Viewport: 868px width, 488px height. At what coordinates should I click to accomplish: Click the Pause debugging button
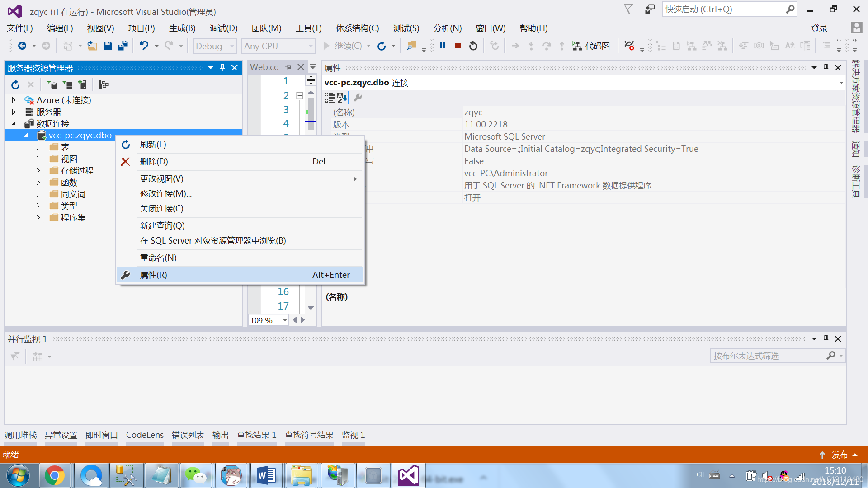(443, 46)
